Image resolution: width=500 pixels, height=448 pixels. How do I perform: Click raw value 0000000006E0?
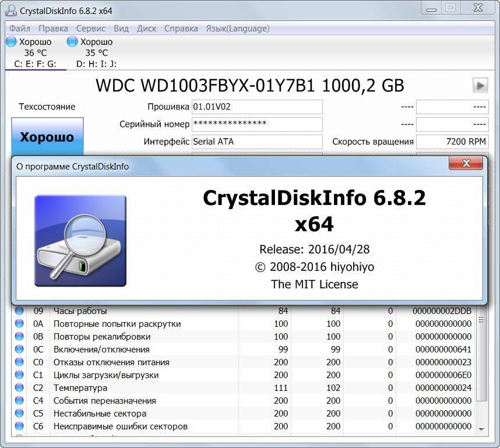[443, 375]
